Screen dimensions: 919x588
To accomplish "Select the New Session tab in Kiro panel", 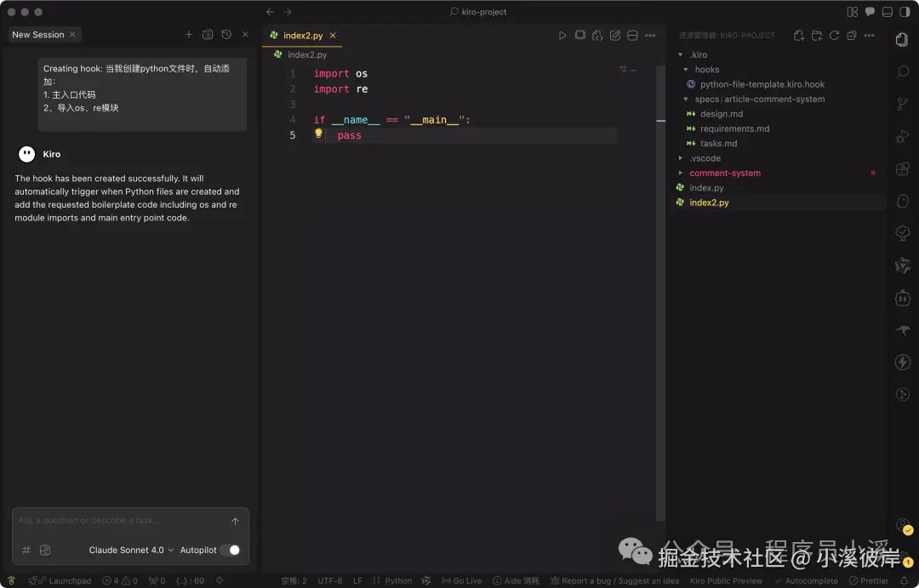I will click(38, 34).
